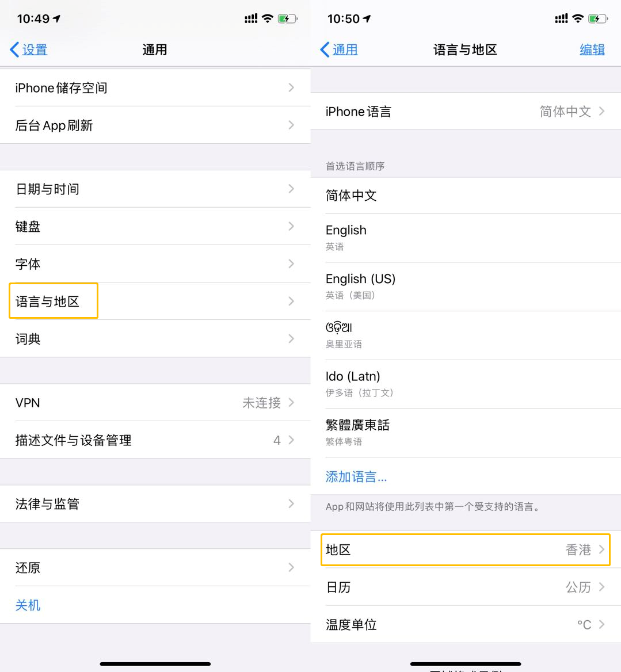Tap right screen Wi-Fi status icon

(578, 18)
